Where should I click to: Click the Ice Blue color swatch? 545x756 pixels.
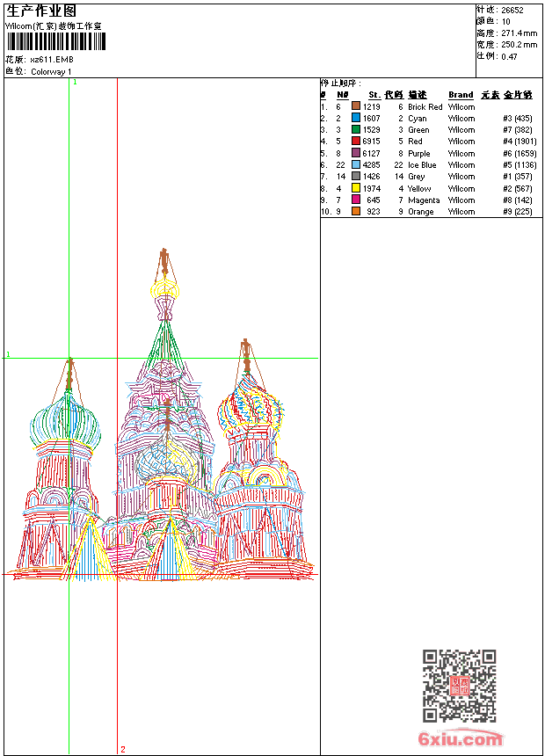356,164
